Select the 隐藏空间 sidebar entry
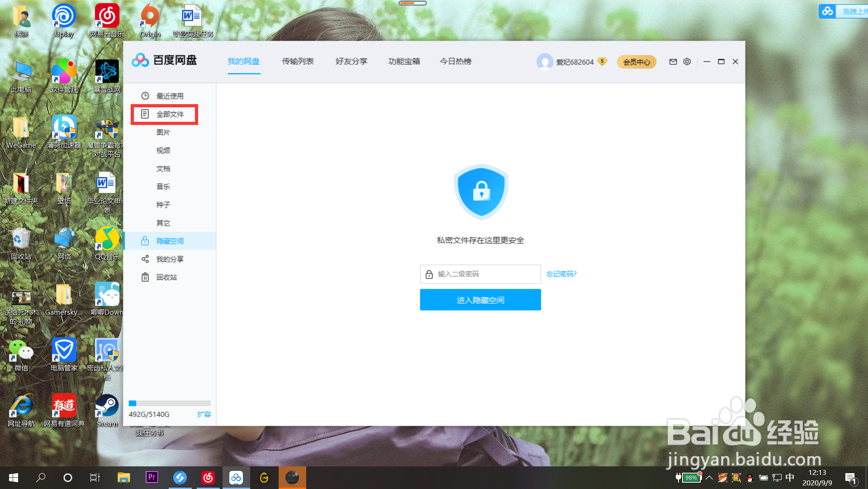The width and height of the screenshot is (868, 489). 171,240
